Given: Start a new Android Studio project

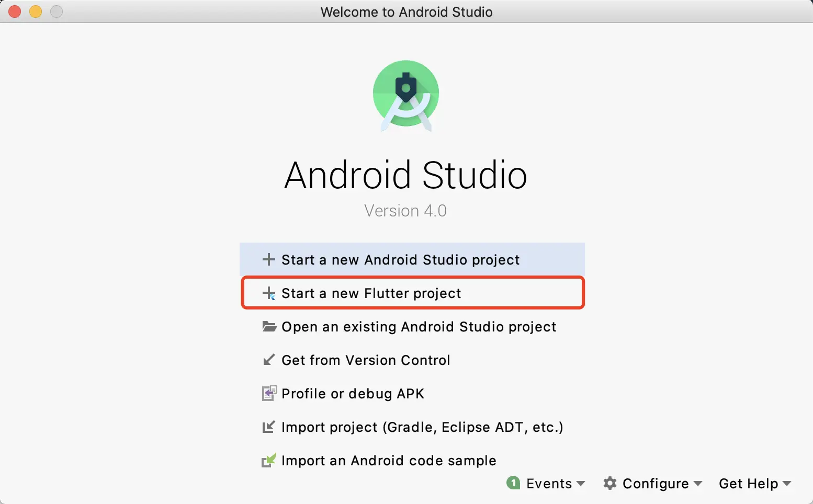Looking at the screenshot, I should click(412, 259).
